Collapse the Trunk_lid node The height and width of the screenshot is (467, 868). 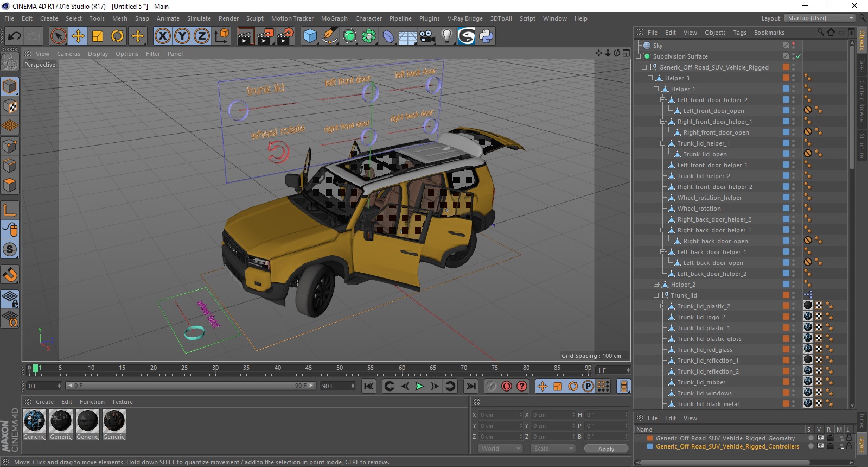(656, 295)
